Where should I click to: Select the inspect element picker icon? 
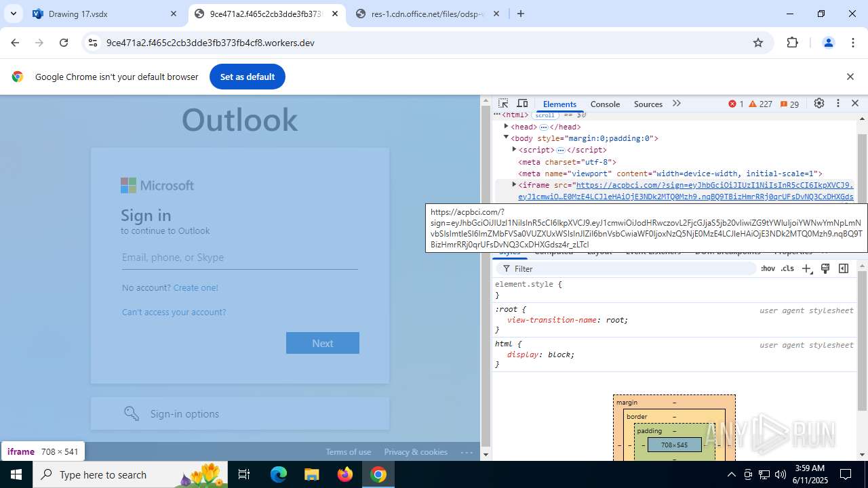tap(503, 104)
